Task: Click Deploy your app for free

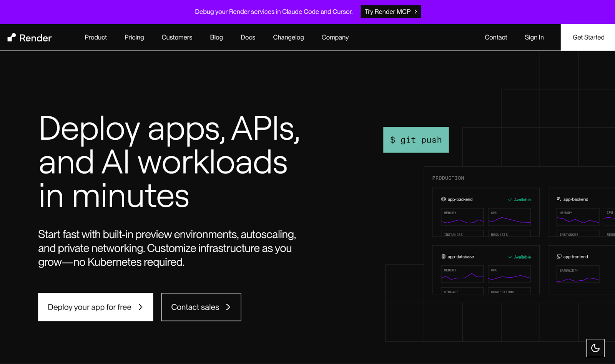Action: [96, 307]
